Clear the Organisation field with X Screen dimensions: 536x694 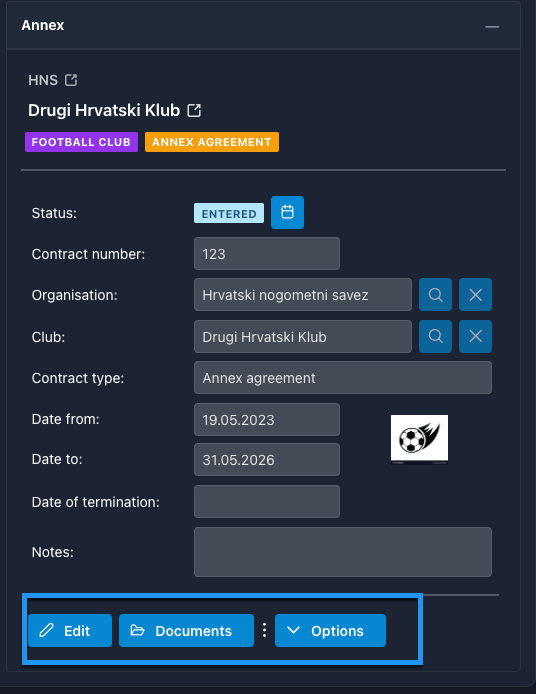pos(475,294)
